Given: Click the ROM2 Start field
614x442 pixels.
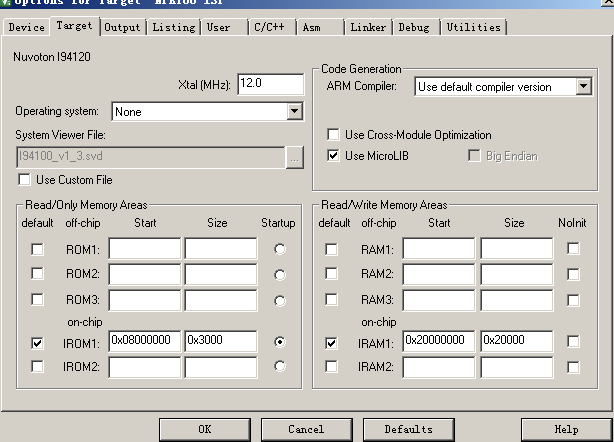Looking at the screenshot, I should click(x=145, y=274).
